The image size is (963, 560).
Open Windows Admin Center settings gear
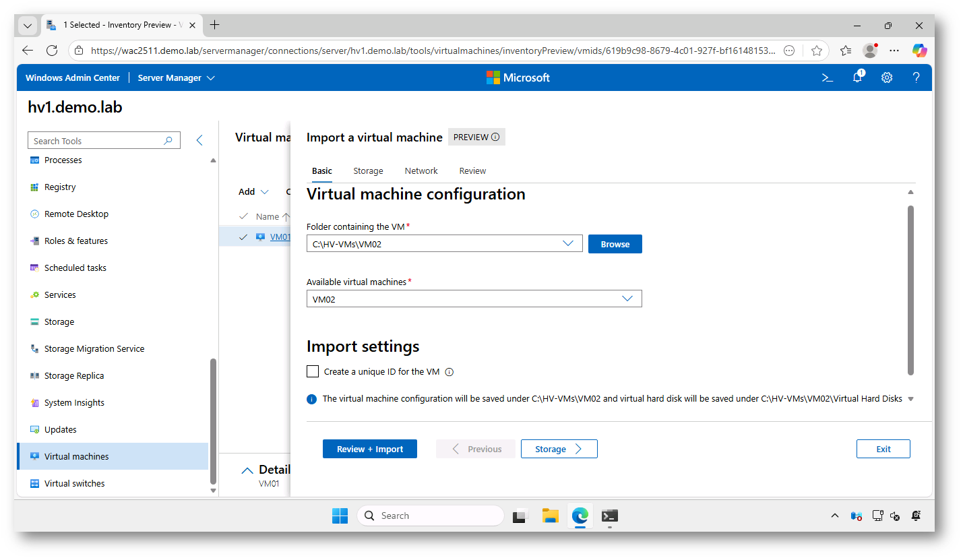tap(887, 77)
